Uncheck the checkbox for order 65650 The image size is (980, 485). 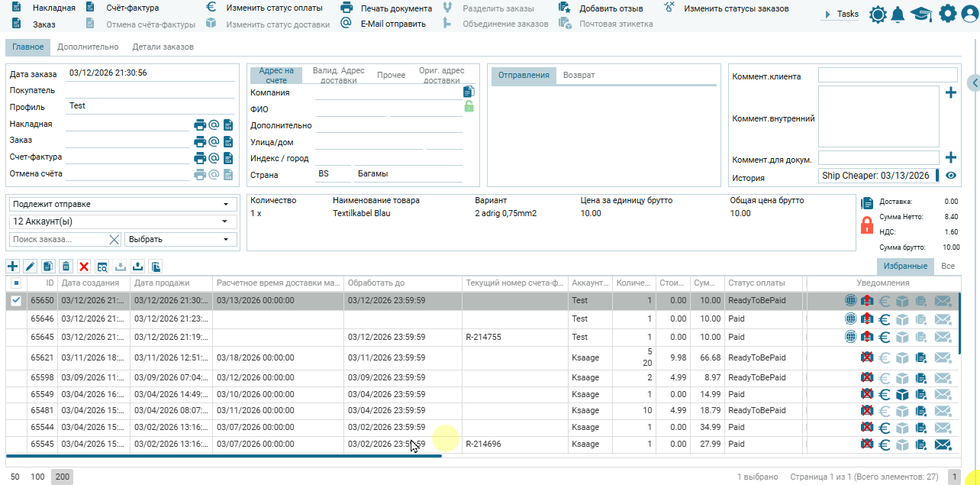coord(16,301)
